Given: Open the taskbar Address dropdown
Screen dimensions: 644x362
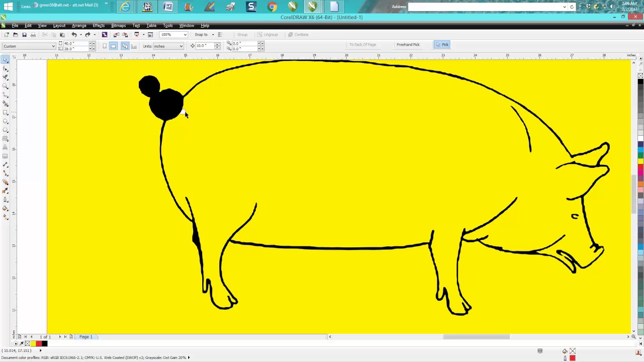Looking at the screenshot, I should point(565,7).
